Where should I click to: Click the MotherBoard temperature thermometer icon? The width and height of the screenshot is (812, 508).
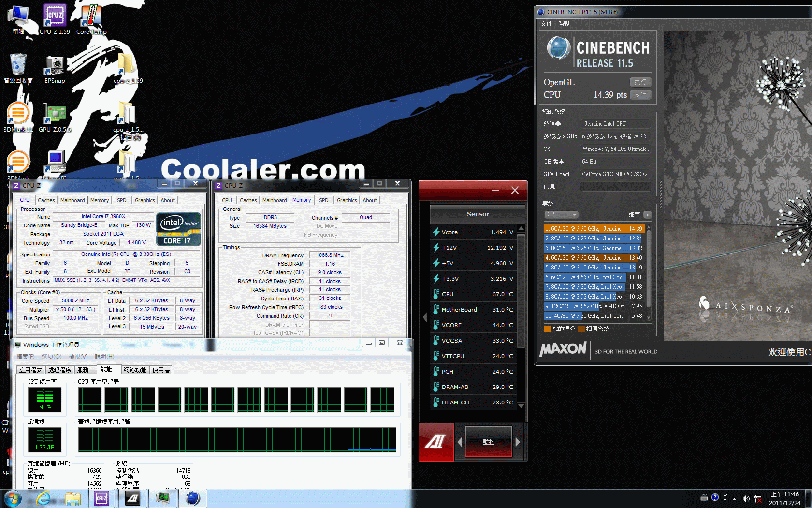click(x=436, y=309)
